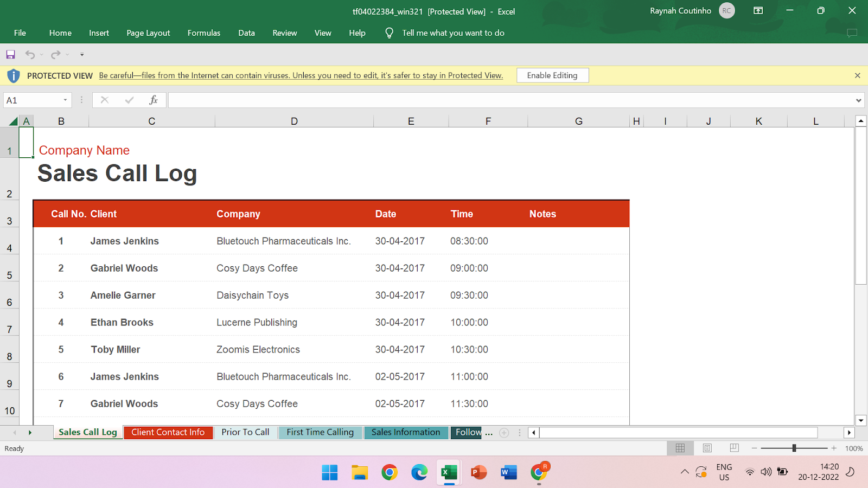Switch to Page Layout view
This screenshot has width=868, height=488.
pyautogui.click(x=707, y=448)
